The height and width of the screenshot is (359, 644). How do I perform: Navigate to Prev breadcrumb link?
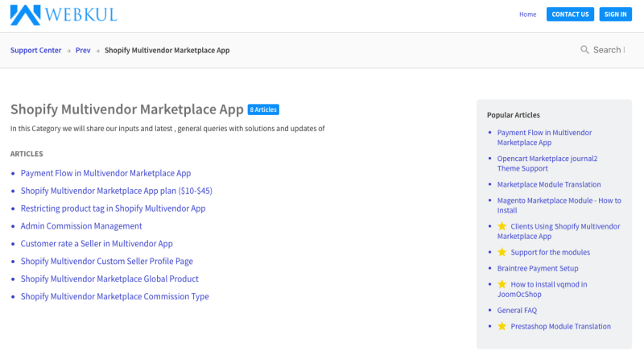(x=83, y=50)
